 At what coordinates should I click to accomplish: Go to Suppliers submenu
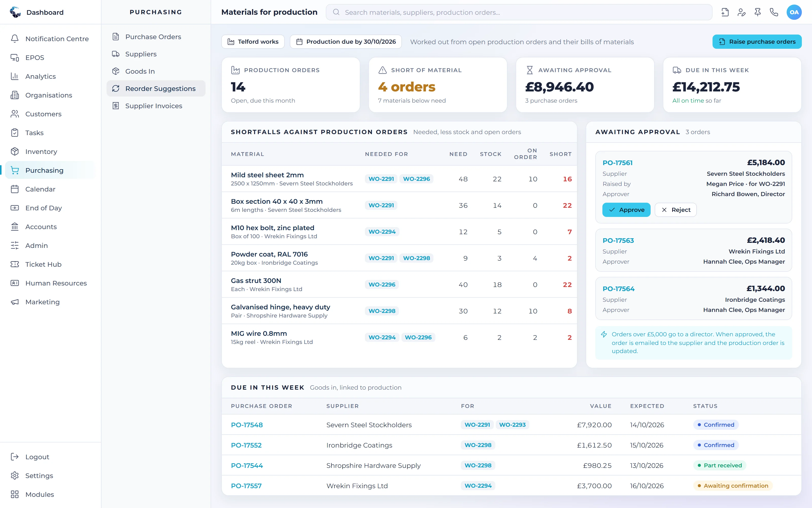[156, 54]
